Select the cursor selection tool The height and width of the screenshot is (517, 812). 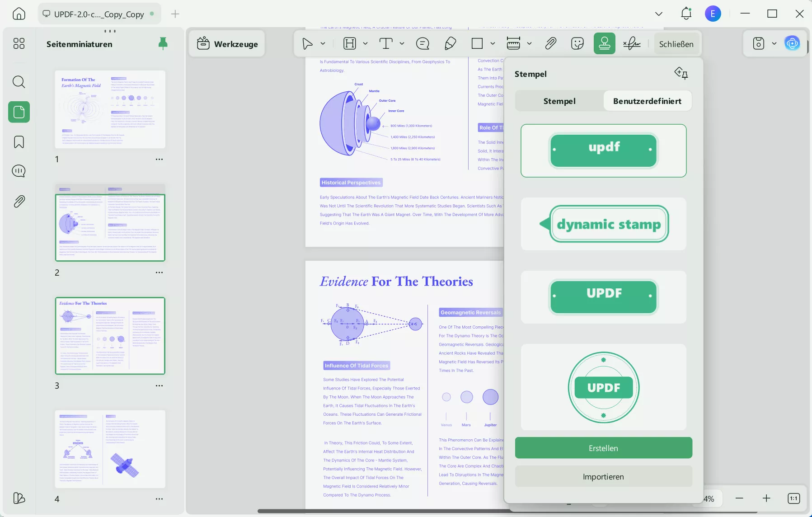tap(307, 43)
